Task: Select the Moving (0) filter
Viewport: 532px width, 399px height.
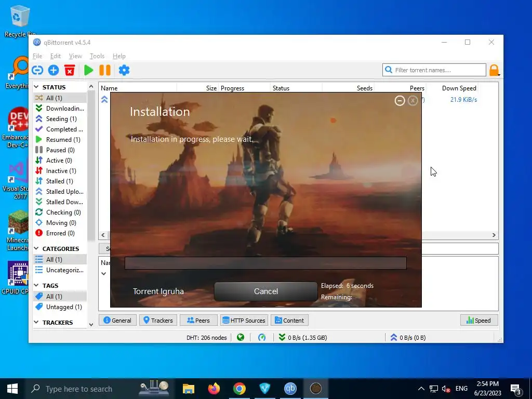Action: (60, 223)
